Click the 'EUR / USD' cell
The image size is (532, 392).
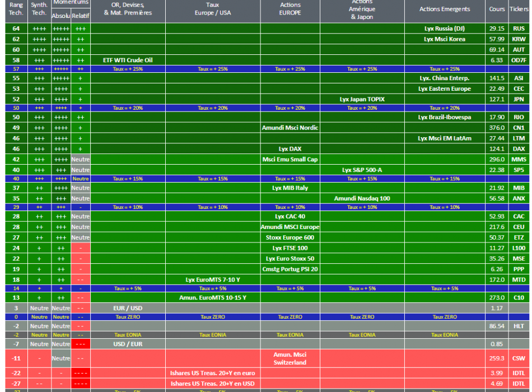click(128, 308)
